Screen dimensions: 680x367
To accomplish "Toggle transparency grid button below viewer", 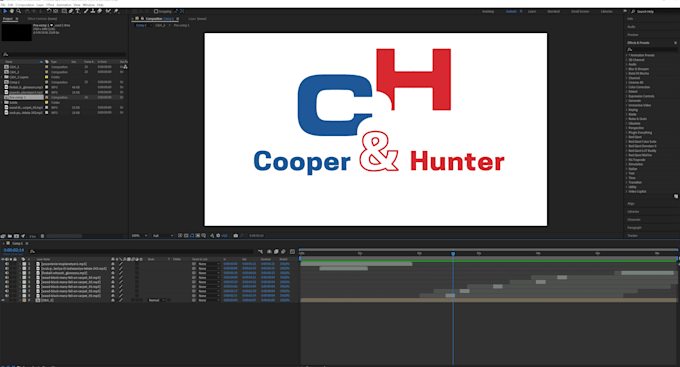I will (x=186, y=236).
